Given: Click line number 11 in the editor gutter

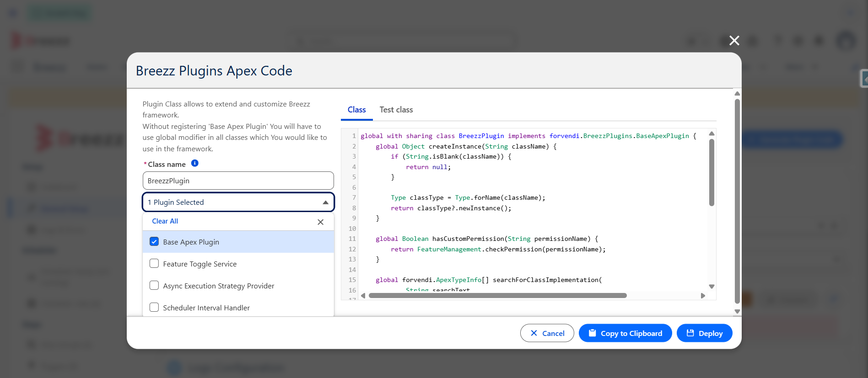Looking at the screenshot, I should pyautogui.click(x=352, y=239).
